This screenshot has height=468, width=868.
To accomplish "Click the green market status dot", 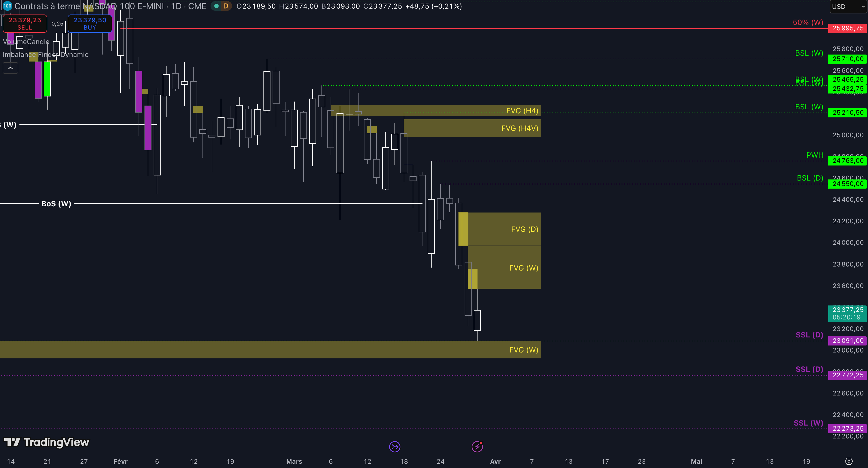I will (216, 6).
